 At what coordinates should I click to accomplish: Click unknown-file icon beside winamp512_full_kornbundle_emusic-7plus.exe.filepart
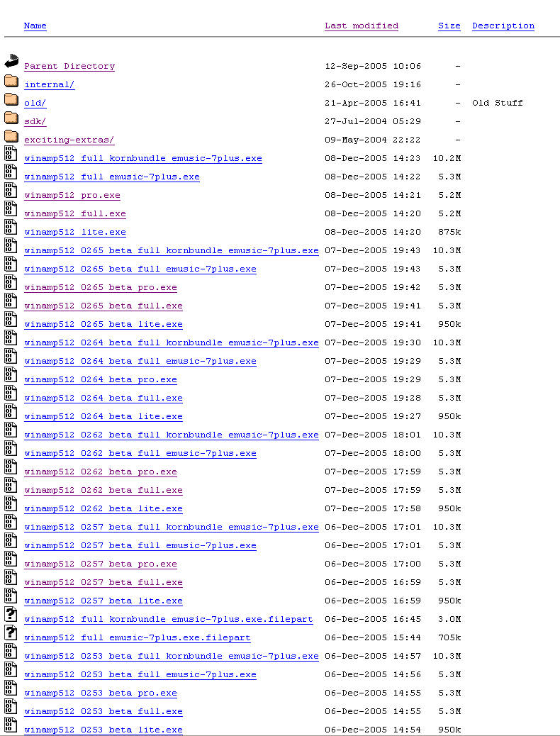(x=11, y=615)
